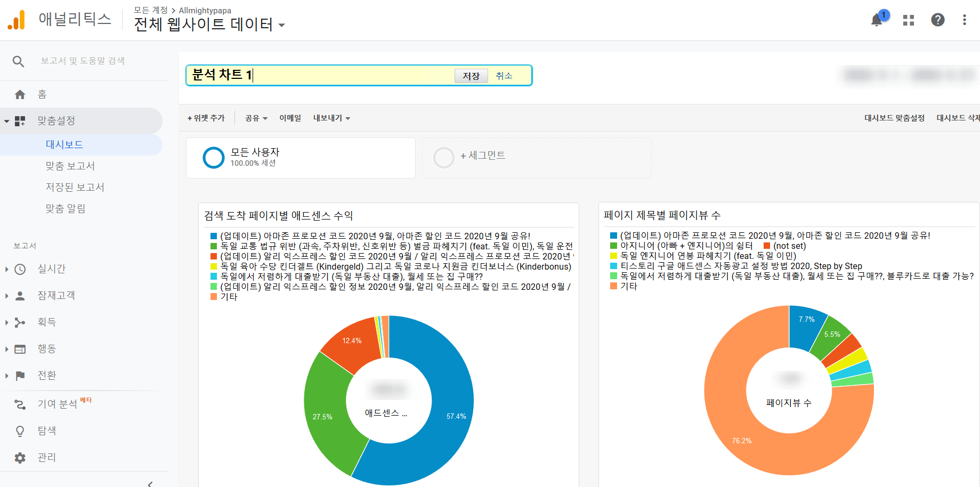The image size is (980, 487).
Task: Go to 홈 in the sidebar
Action: [42, 94]
